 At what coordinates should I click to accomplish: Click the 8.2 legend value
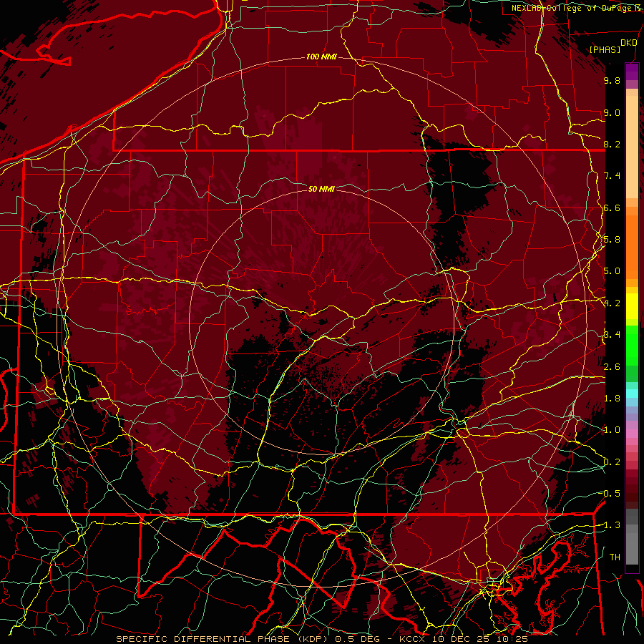[x=612, y=144]
